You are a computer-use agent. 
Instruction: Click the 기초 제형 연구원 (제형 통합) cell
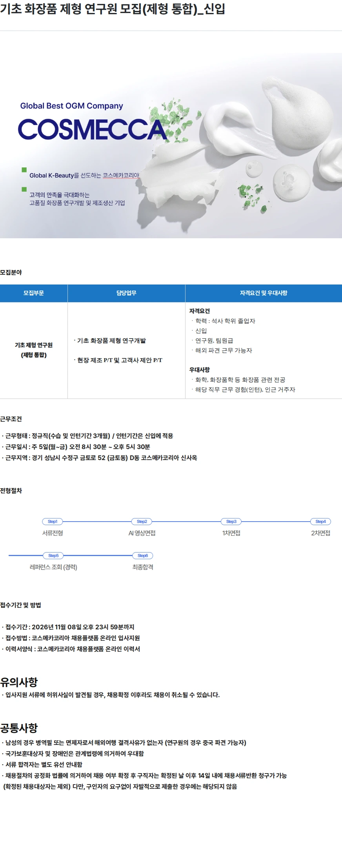coord(34,350)
